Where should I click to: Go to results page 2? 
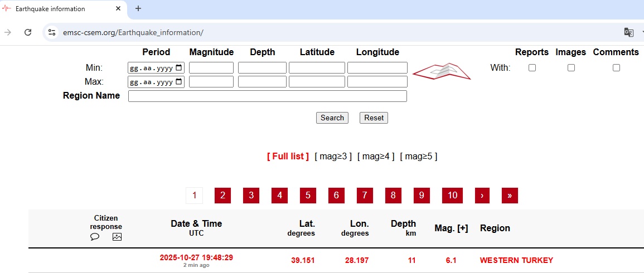[x=222, y=196]
